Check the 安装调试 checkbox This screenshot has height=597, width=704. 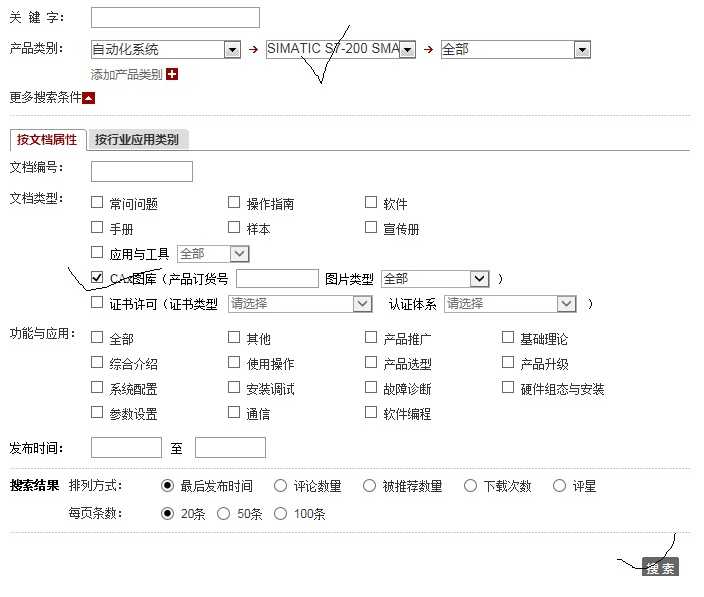(x=234, y=387)
